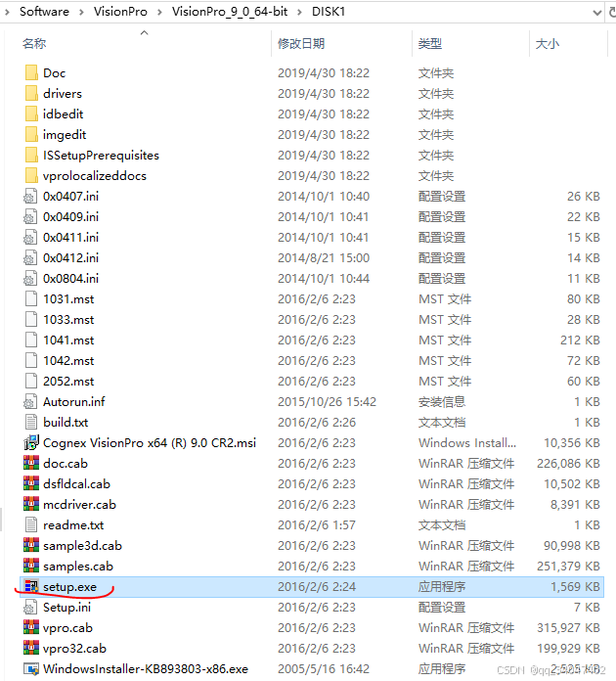The height and width of the screenshot is (681, 616).
Task: Click the mcdriver.cab WinRAR icon
Action: pyautogui.click(x=31, y=504)
